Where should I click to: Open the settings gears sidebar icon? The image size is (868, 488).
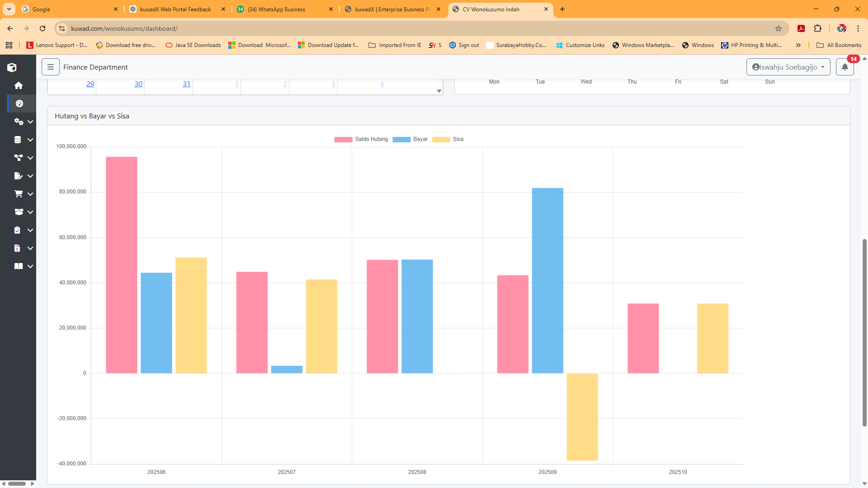(x=19, y=122)
